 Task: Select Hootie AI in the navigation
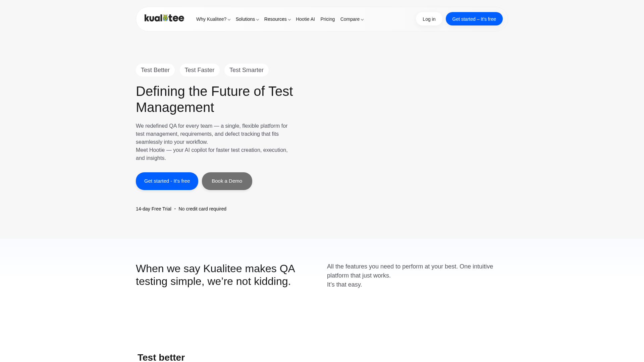(305, 19)
